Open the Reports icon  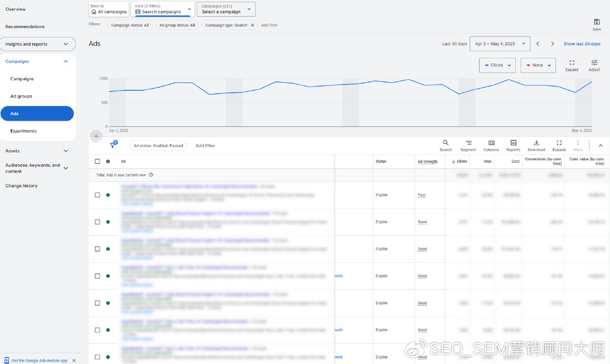point(513,145)
